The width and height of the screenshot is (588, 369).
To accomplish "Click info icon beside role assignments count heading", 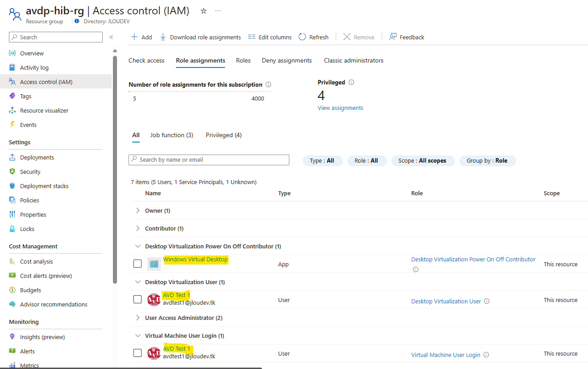I will click(x=268, y=84).
